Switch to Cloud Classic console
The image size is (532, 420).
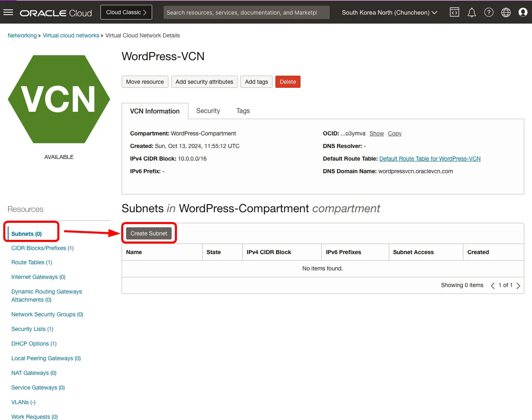pyautogui.click(x=126, y=12)
